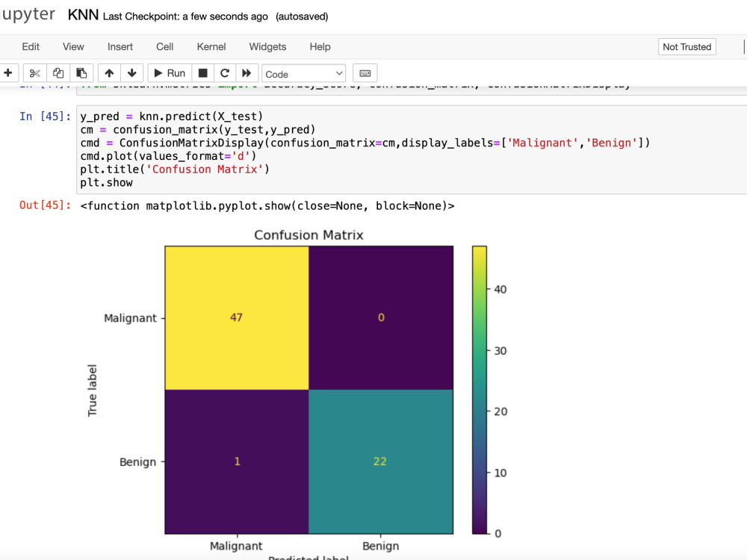Click the dark purple cell showing 1
Viewport: 747px width, 560px height.
[x=237, y=461]
